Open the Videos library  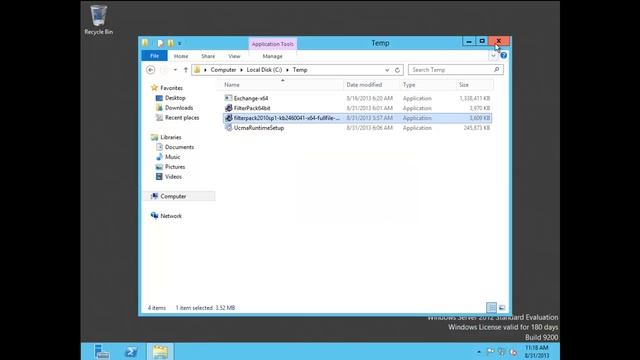[x=173, y=177]
